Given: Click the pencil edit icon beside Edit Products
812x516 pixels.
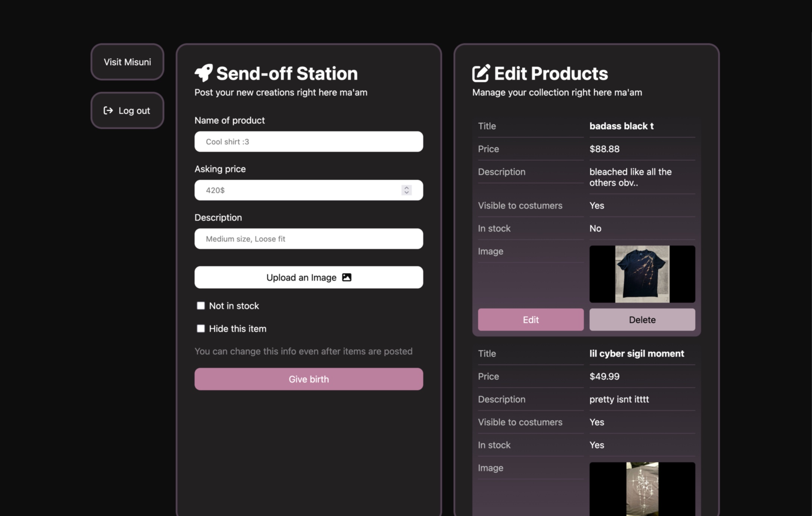Looking at the screenshot, I should click(x=481, y=73).
